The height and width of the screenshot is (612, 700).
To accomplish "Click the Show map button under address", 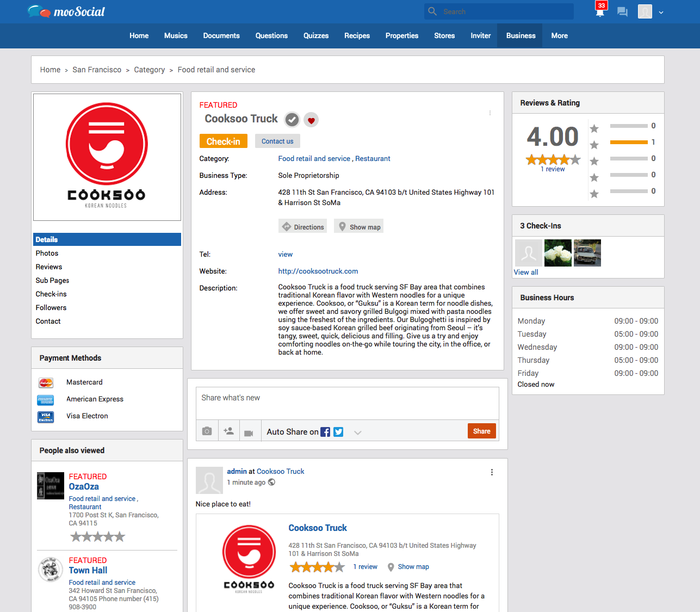I will pos(358,226).
